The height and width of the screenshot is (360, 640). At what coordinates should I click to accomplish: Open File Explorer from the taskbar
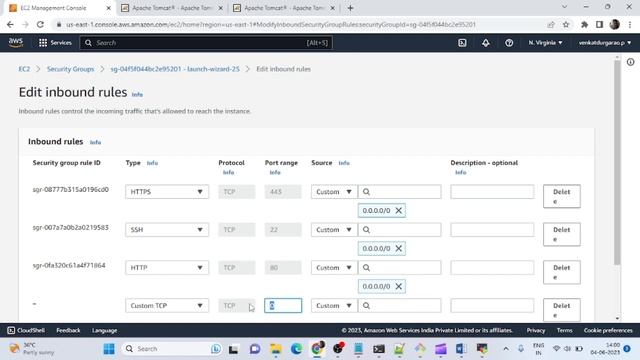[x=276, y=349]
